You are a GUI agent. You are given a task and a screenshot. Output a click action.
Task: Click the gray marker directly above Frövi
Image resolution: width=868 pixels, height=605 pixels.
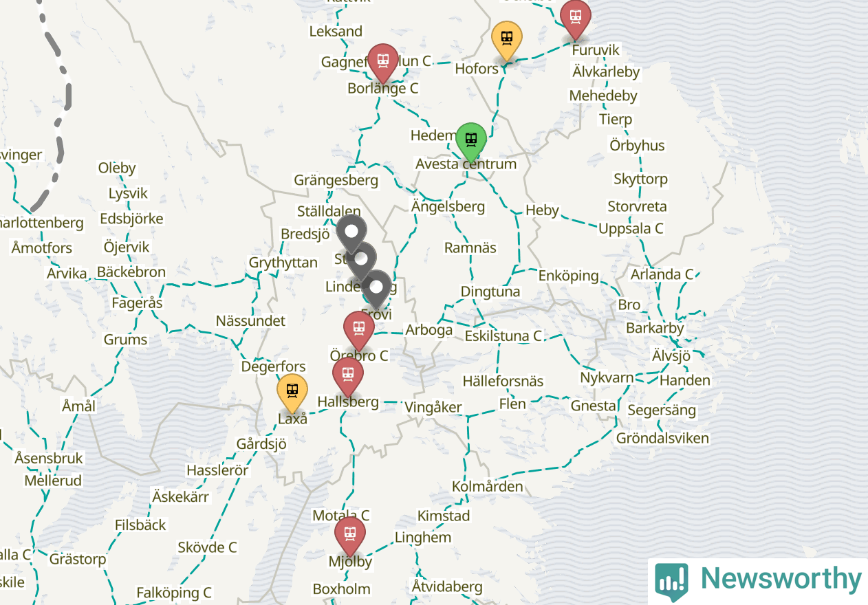coord(376,289)
